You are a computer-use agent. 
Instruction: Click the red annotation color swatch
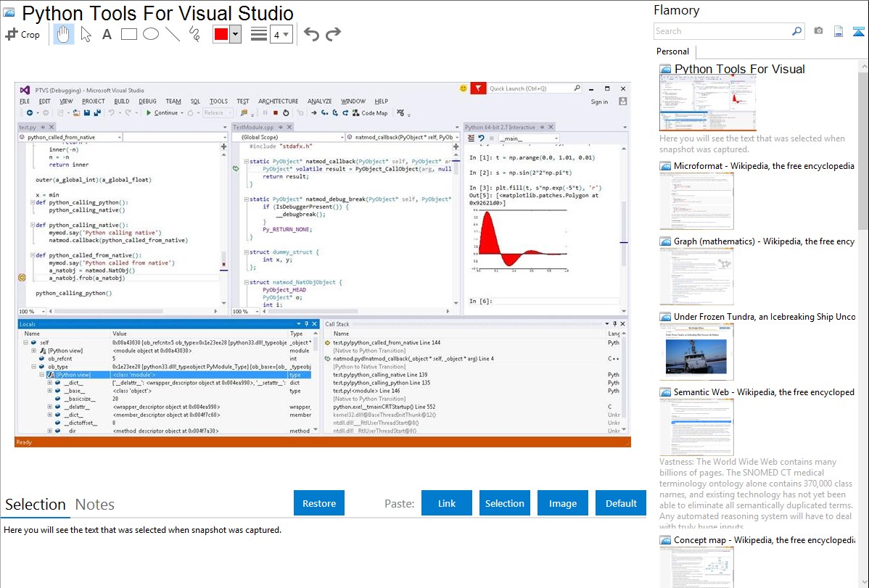point(221,34)
